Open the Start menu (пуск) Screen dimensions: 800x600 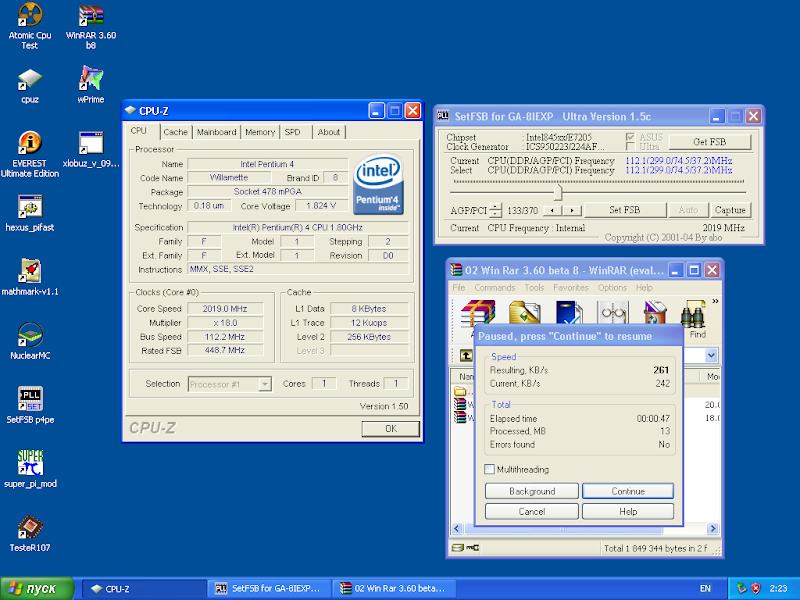37,588
